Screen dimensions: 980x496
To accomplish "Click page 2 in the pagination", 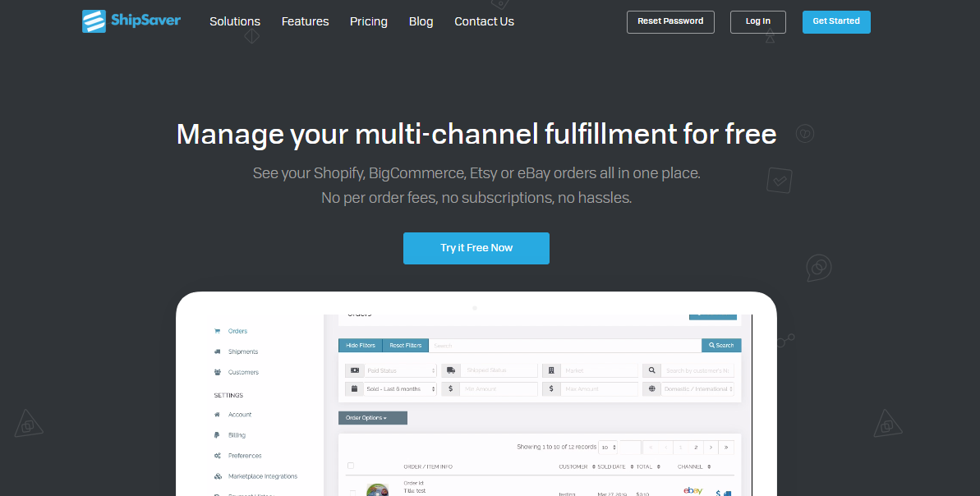I will [696, 448].
